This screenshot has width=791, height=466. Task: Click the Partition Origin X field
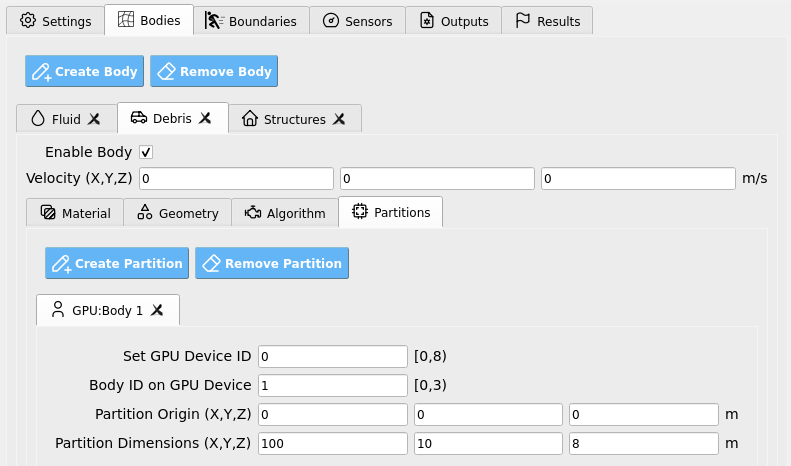tap(333, 415)
